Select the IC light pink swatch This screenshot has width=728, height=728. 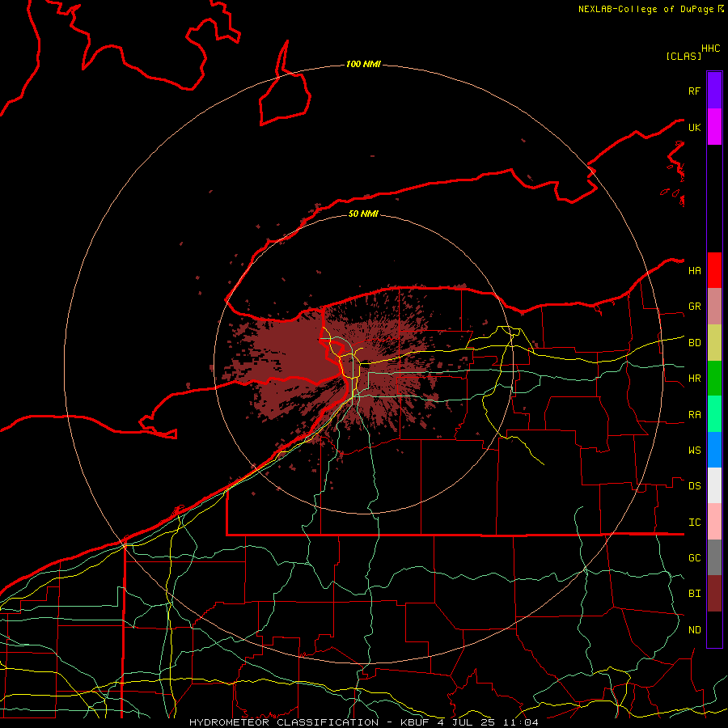click(714, 522)
